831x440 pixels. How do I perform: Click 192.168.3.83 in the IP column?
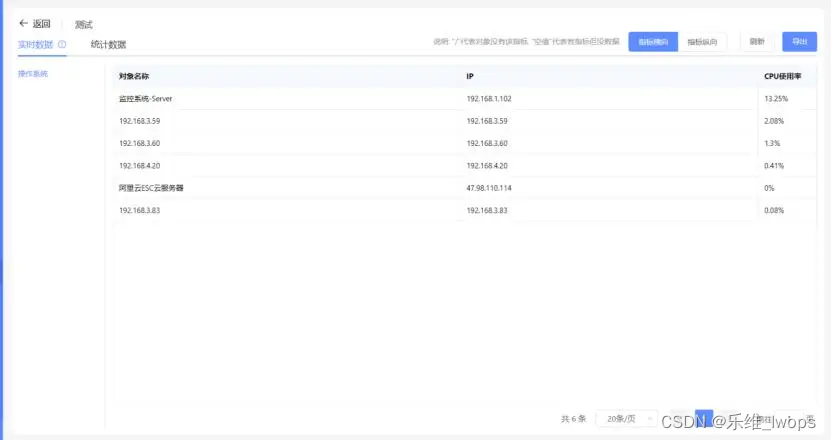click(x=487, y=210)
